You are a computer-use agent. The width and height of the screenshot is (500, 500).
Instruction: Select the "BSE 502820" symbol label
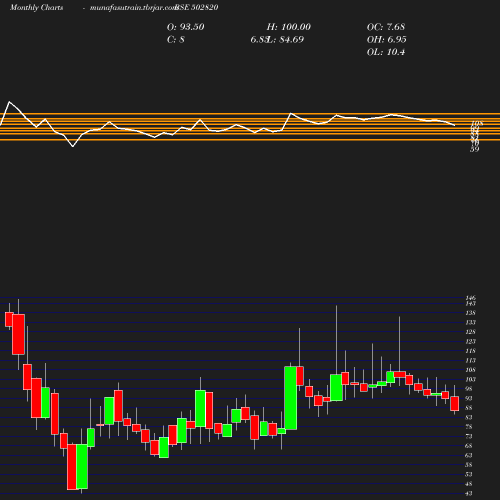tap(197, 7)
